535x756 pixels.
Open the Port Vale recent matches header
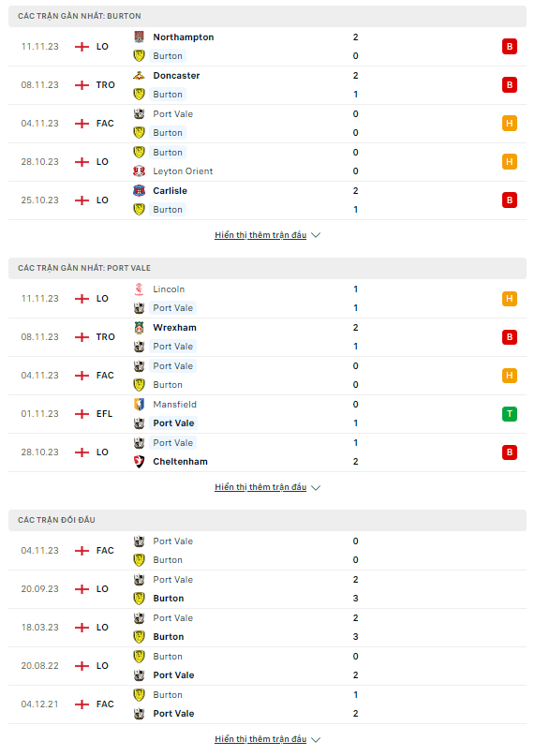pyautogui.click(x=267, y=268)
